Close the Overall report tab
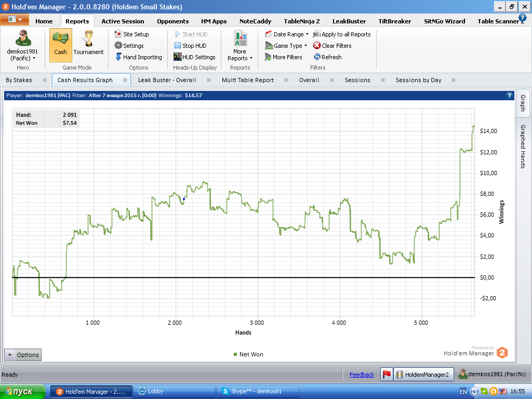 [332, 80]
